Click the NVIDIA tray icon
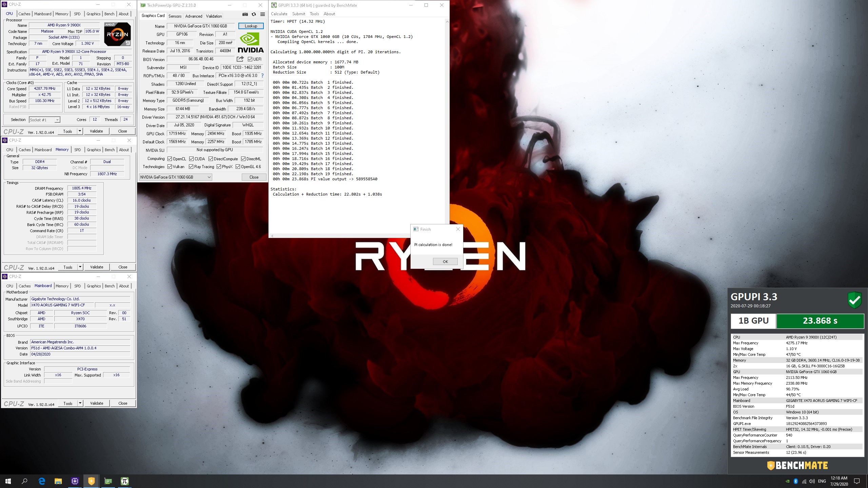The image size is (868, 488). tap(787, 481)
